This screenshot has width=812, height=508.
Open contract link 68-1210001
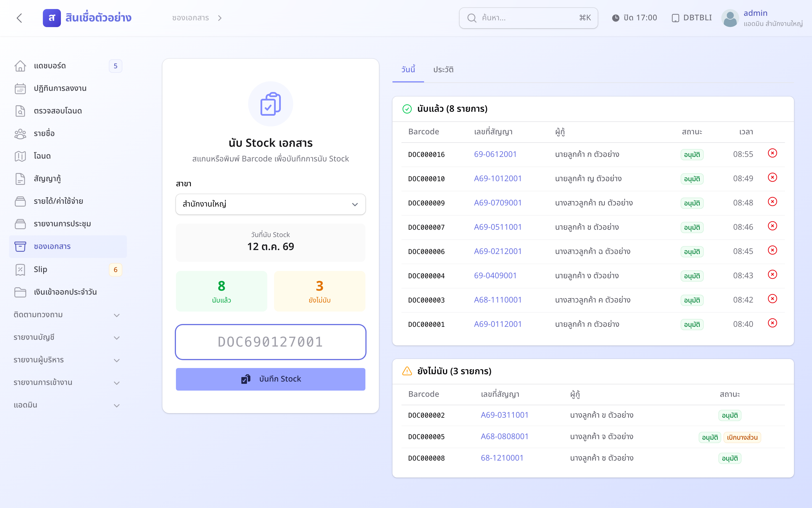502,458
